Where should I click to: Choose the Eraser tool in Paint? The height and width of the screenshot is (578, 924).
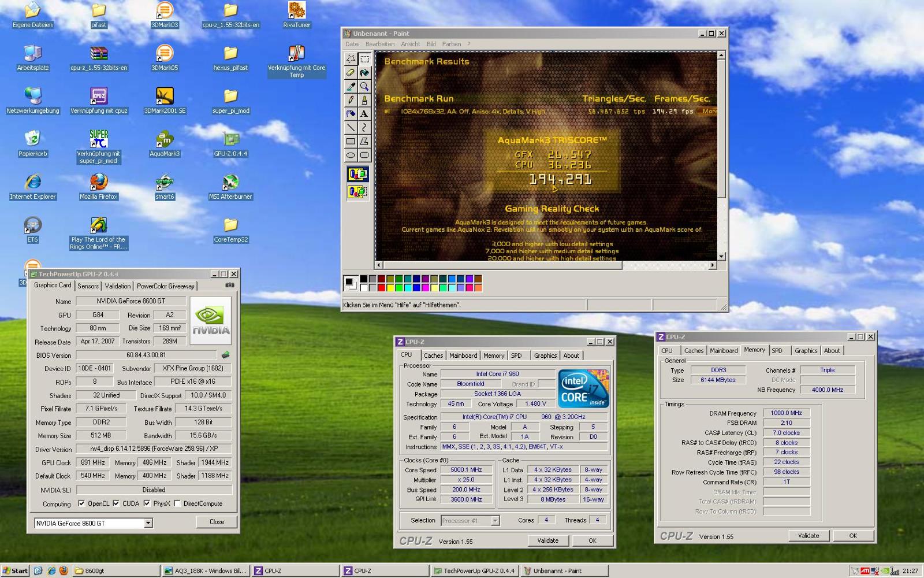(x=351, y=73)
